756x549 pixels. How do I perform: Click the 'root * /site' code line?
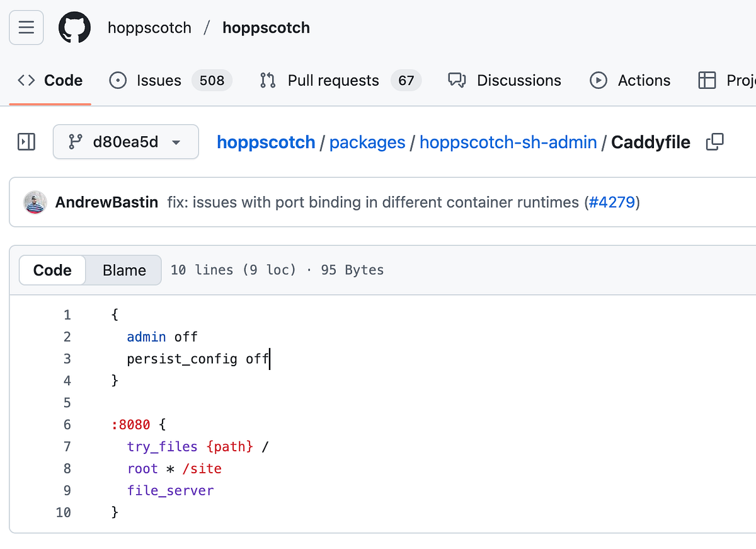tap(174, 468)
